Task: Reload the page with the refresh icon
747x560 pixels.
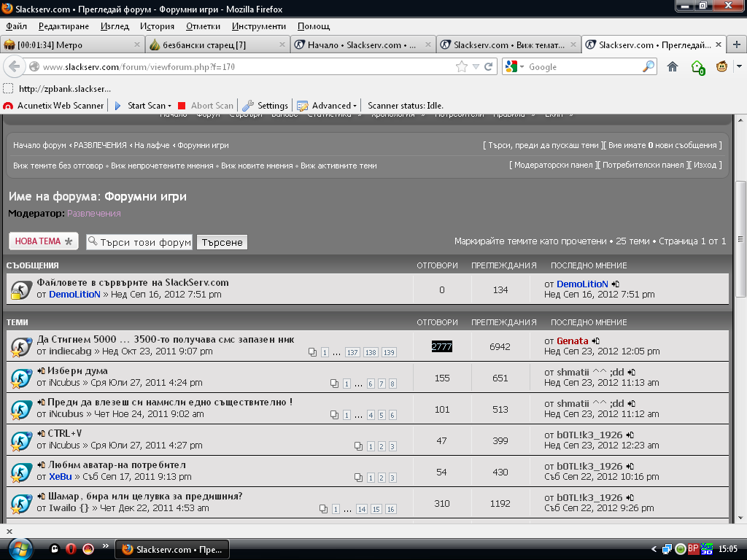Action: pos(489,66)
